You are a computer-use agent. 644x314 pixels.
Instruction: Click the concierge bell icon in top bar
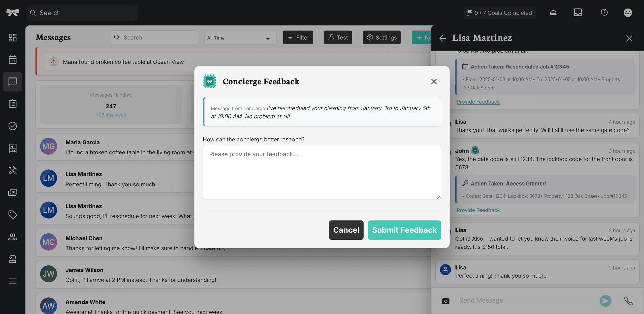[x=553, y=12]
